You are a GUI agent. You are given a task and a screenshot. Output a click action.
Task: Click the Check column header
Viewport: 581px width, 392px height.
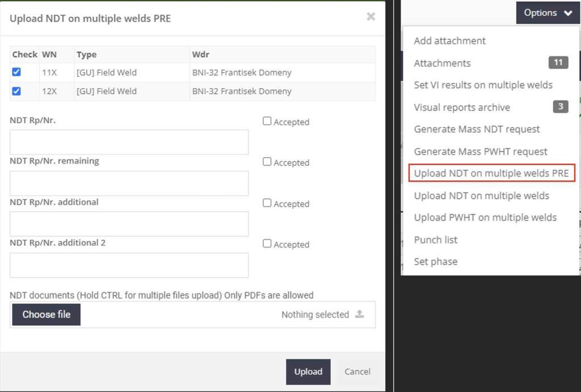(x=25, y=54)
